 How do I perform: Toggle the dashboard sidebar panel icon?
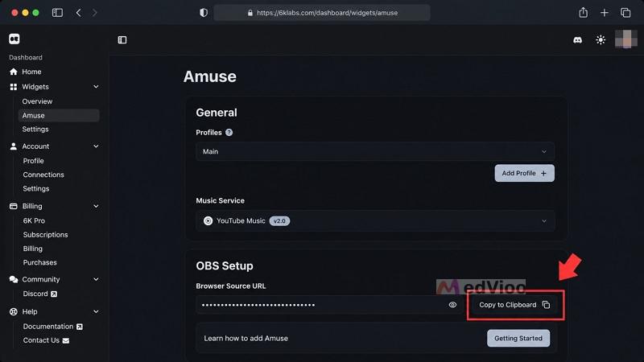tap(122, 39)
